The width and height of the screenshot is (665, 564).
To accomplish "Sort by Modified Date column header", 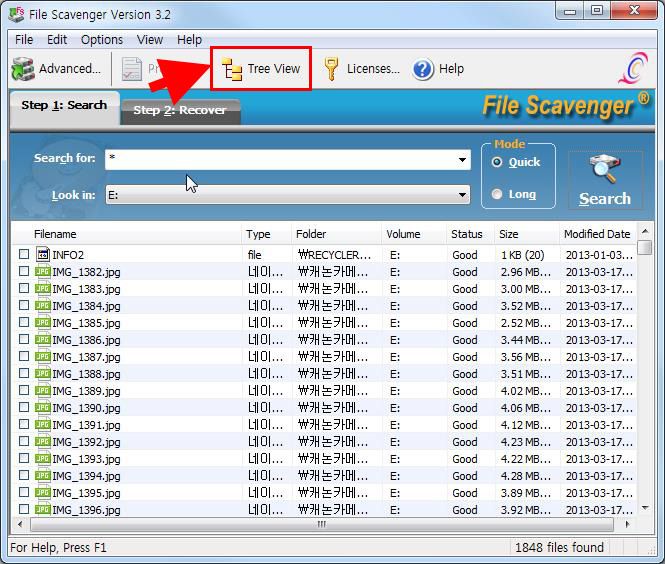I will point(598,234).
